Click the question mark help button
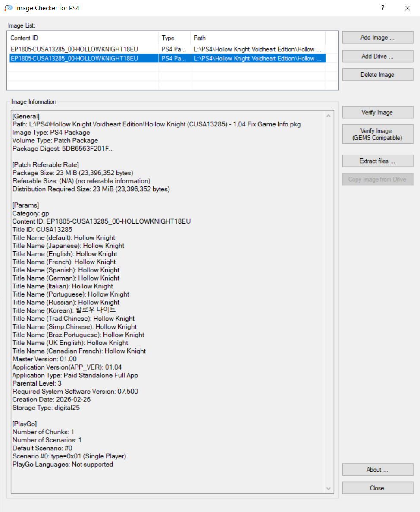 coord(382,8)
